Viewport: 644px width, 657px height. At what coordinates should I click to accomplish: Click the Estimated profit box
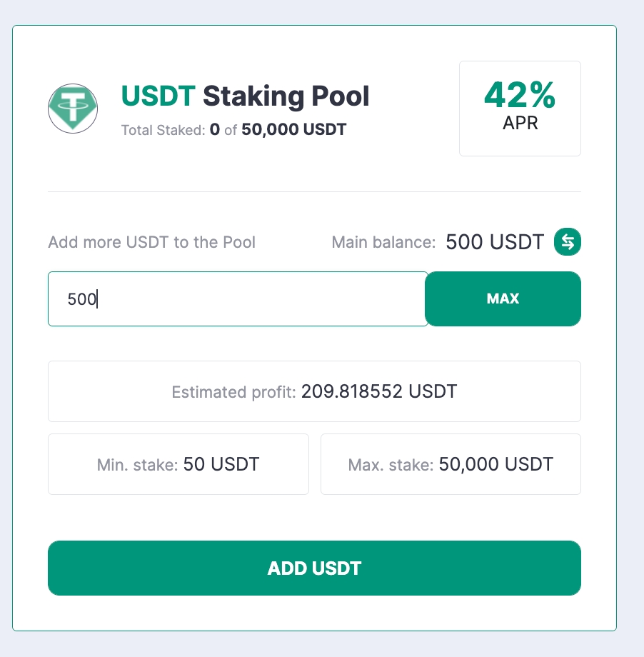pos(314,391)
